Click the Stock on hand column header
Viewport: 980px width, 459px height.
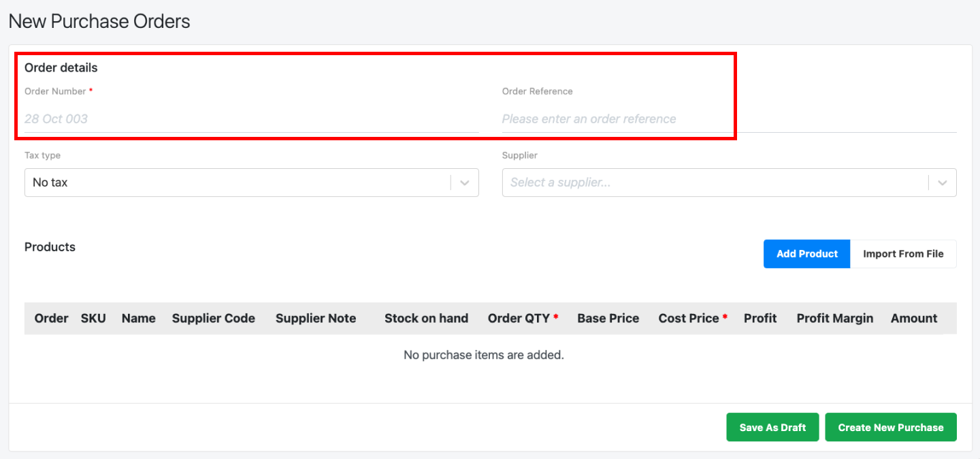(427, 318)
